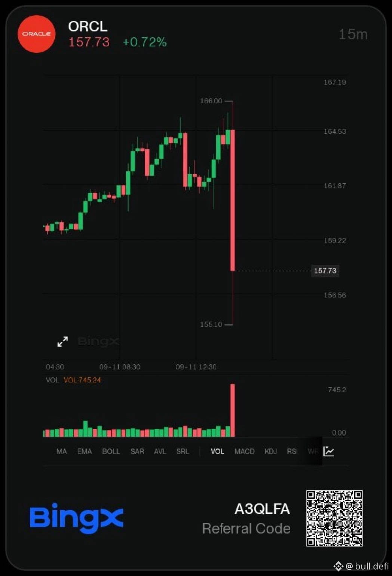392x576 pixels.
Task: Select the SRL indicator
Action: [x=183, y=451]
